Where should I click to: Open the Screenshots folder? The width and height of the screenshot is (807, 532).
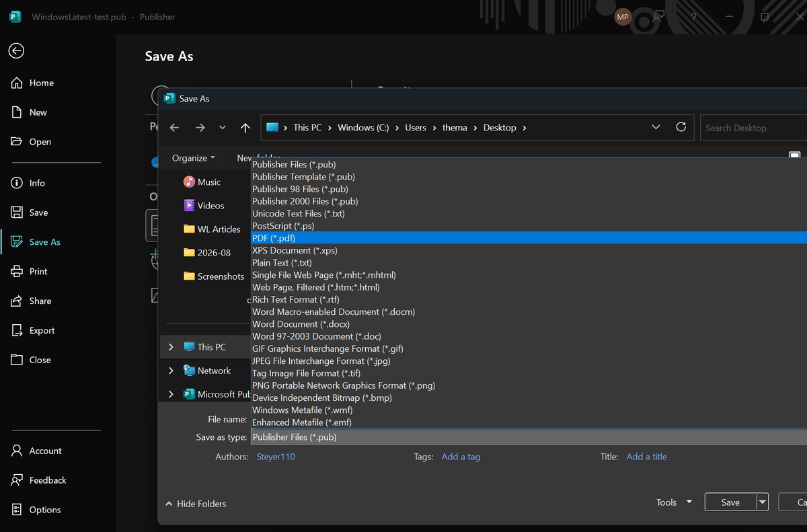[x=214, y=276]
